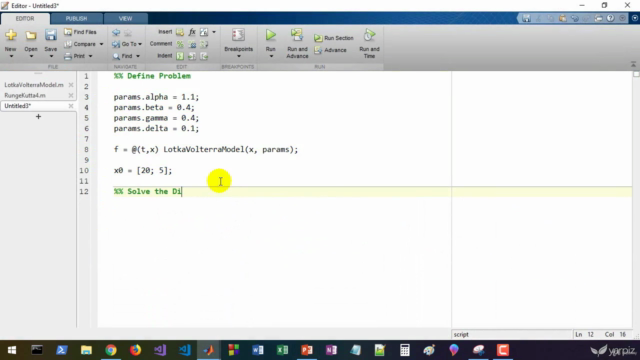Click the third Insert icon beside fx
This screenshot has width=640, height=360.
pyautogui.click(x=204, y=32)
